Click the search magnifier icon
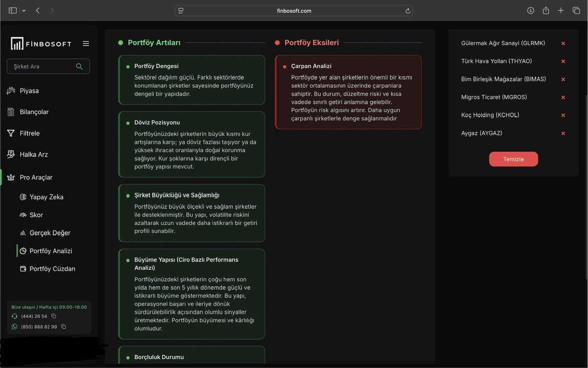Viewport: 588px width, 368px height. (79, 66)
